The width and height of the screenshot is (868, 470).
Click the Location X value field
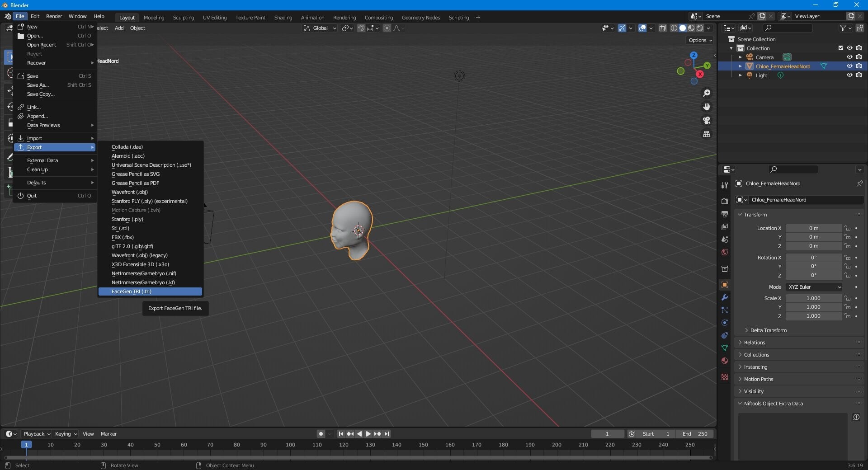[814, 228]
